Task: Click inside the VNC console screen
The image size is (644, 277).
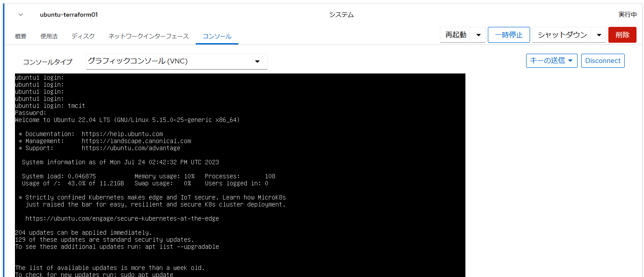Action: [x=240, y=175]
